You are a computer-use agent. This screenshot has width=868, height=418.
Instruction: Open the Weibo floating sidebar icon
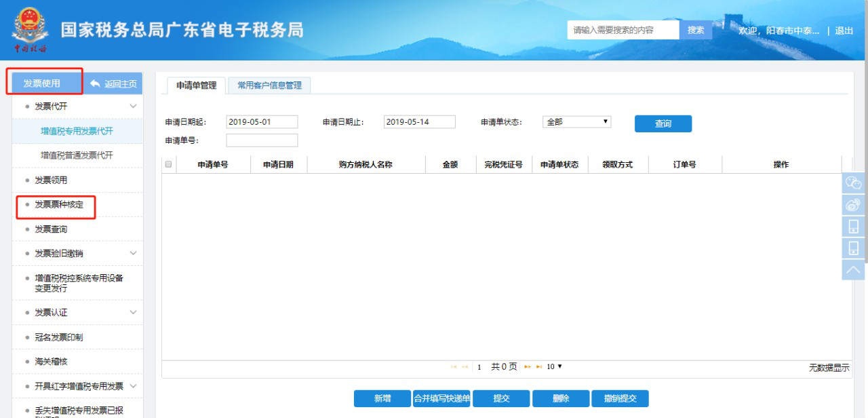(854, 205)
